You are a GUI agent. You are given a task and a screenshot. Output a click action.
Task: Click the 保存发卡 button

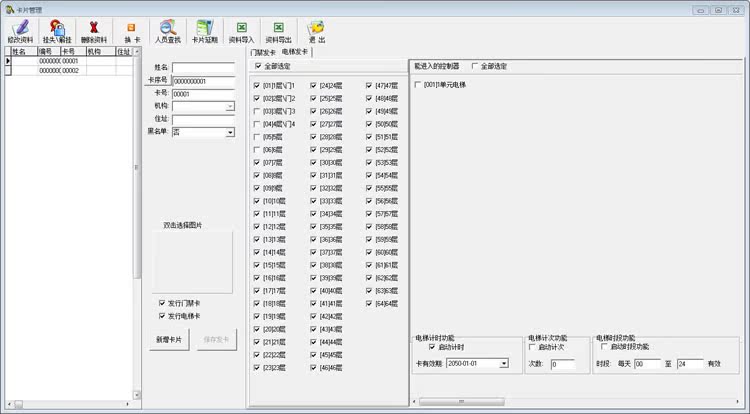tap(216, 339)
